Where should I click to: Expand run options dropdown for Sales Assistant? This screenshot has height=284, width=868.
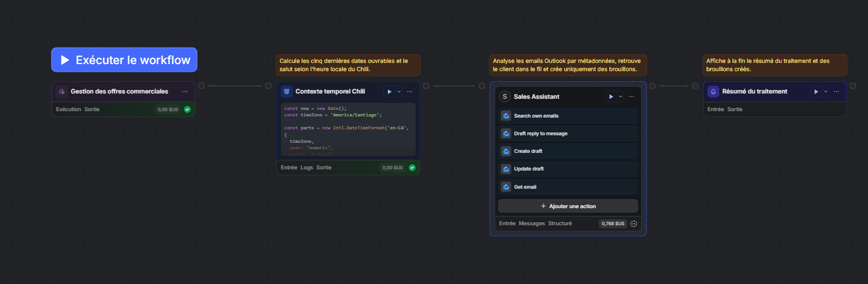pyautogui.click(x=621, y=96)
